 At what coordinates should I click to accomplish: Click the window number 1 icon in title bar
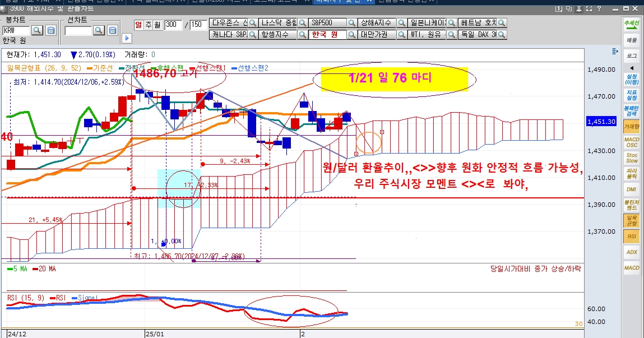[x=559, y=8]
